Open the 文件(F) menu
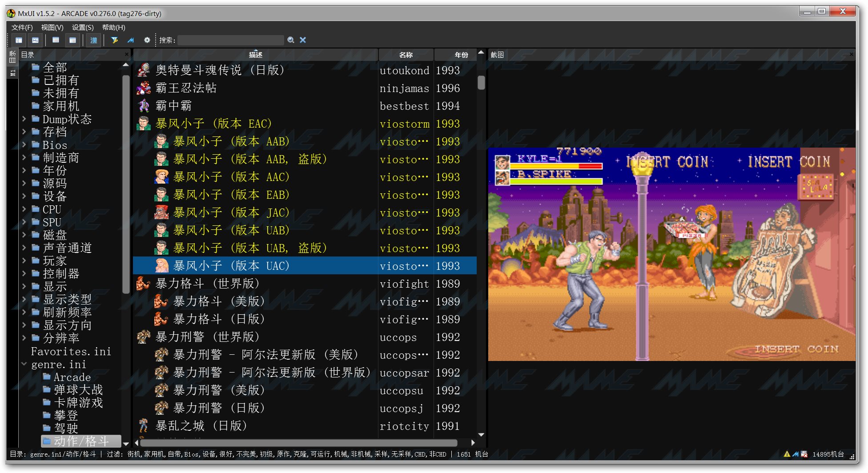Viewport: 868px width, 473px height. click(x=22, y=27)
